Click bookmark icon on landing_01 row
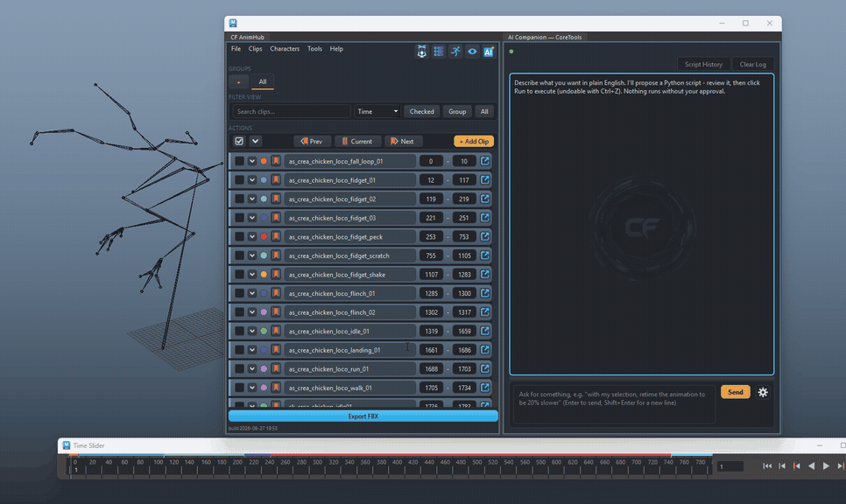846x504 pixels. point(276,350)
